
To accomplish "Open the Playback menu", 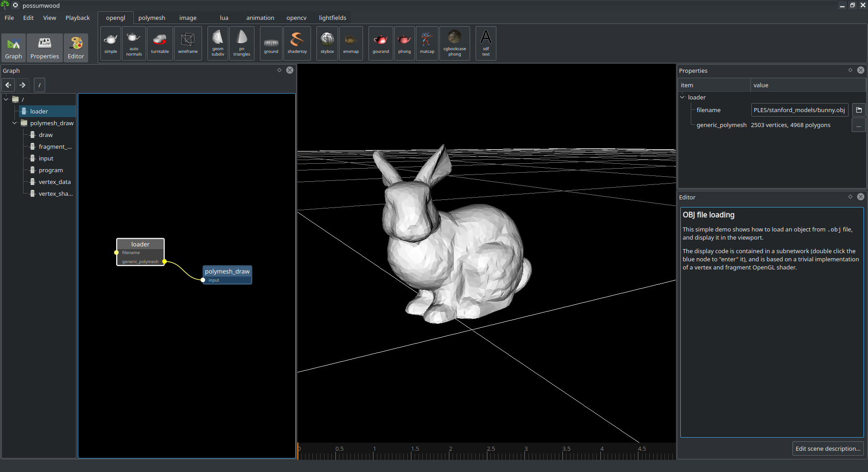I will click(77, 18).
